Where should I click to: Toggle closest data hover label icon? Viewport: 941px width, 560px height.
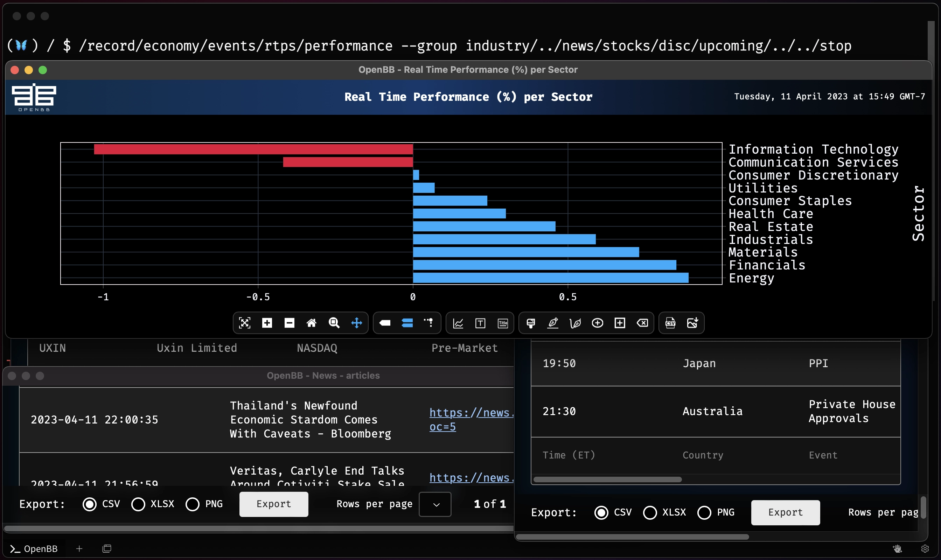coord(385,323)
